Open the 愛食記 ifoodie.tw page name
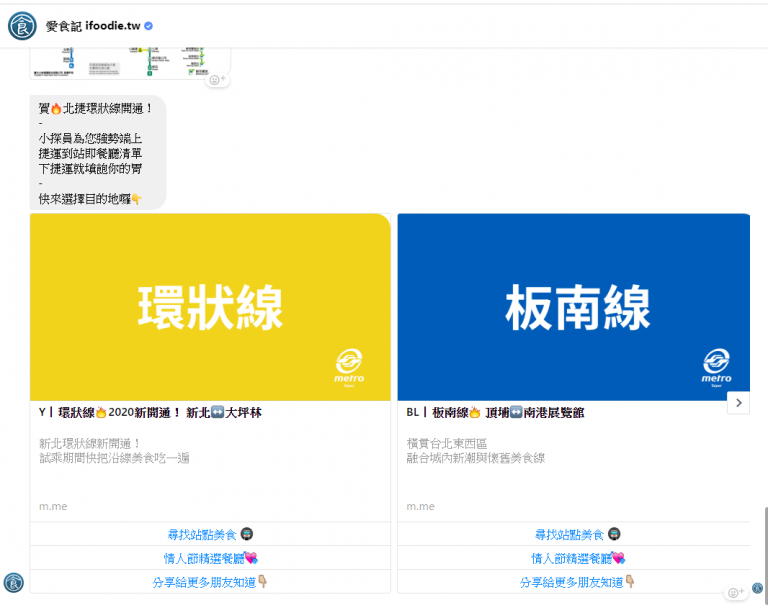Viewport: 768px width, 605px height. click(93, 26)
